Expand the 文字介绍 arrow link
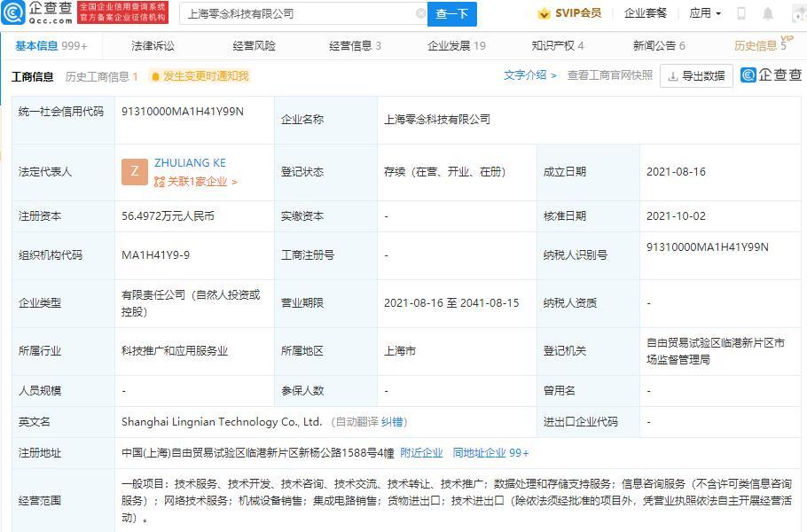Screen dimensions: 807x532 (530, 75)
